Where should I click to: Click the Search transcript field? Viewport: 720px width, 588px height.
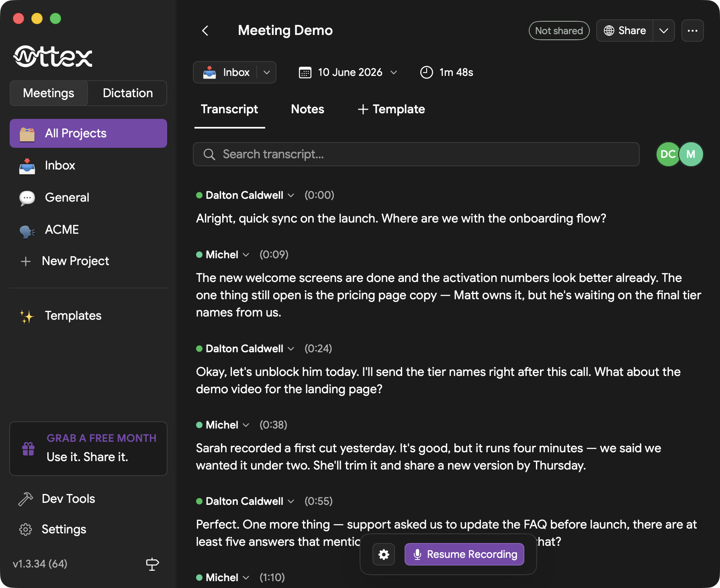pos(416,154)
